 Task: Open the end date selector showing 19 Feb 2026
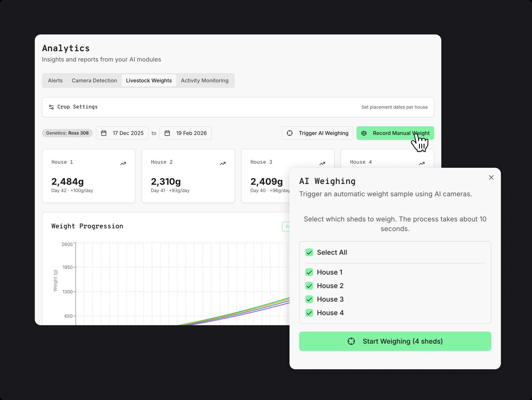(x=185, y=133)
